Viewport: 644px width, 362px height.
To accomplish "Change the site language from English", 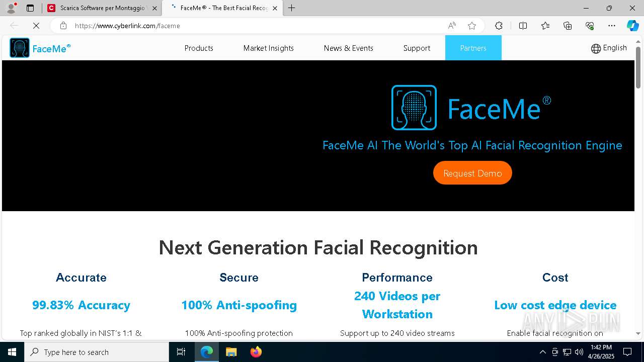I will pyautogui.click(x=609, y=48).
